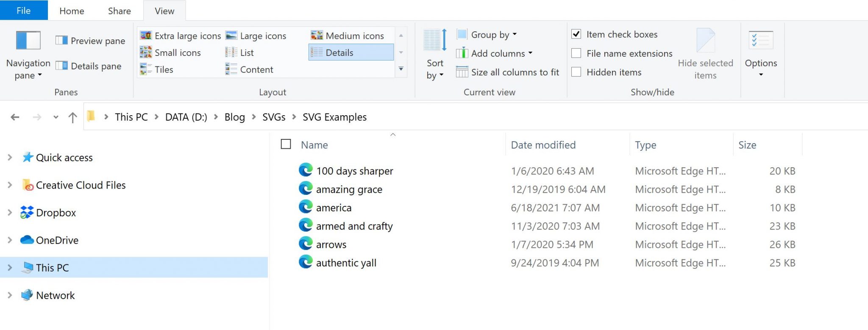Select file arrows

click(331, 244)
